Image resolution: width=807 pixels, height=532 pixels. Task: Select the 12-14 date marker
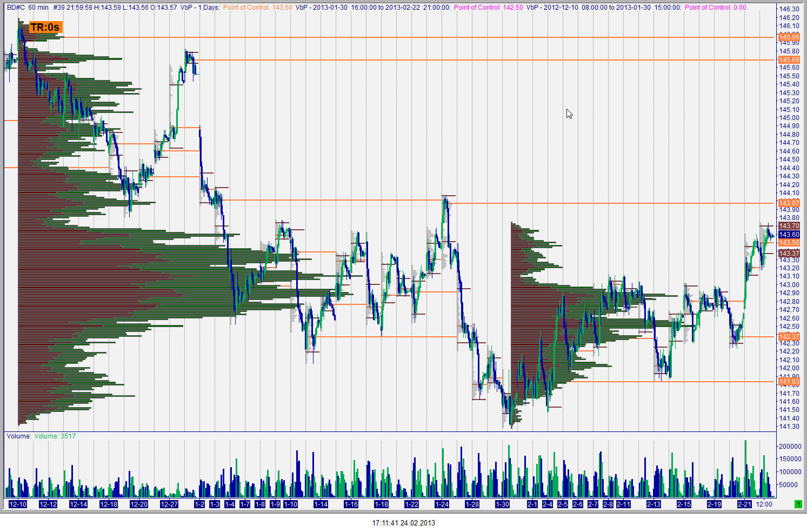click(78, 504)
